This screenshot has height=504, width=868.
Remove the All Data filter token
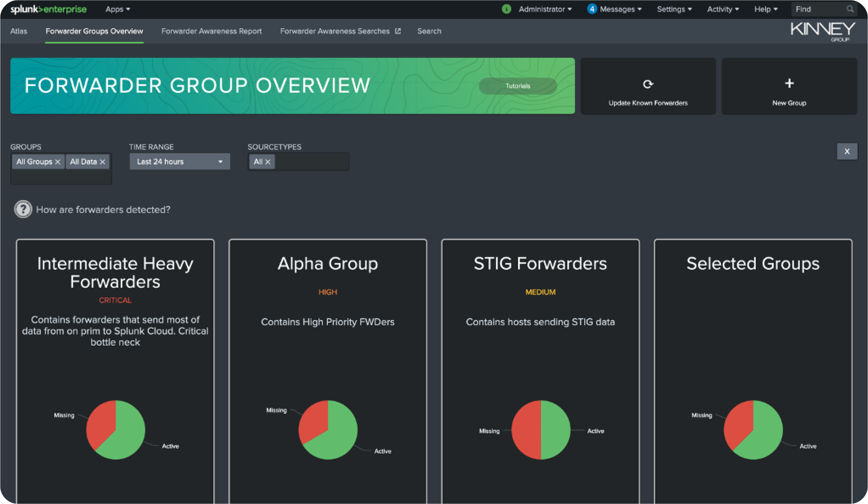pos(102,161)
